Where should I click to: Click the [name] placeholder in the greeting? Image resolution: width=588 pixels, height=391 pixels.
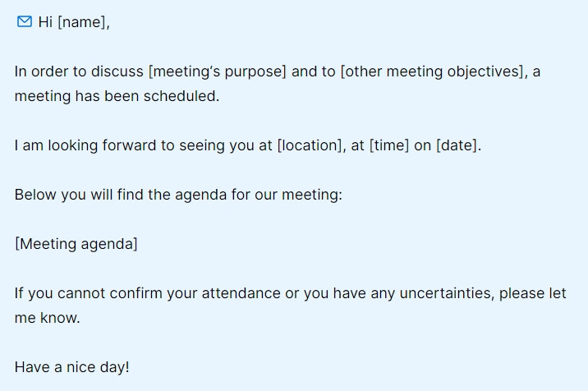(x=82, y=22)
